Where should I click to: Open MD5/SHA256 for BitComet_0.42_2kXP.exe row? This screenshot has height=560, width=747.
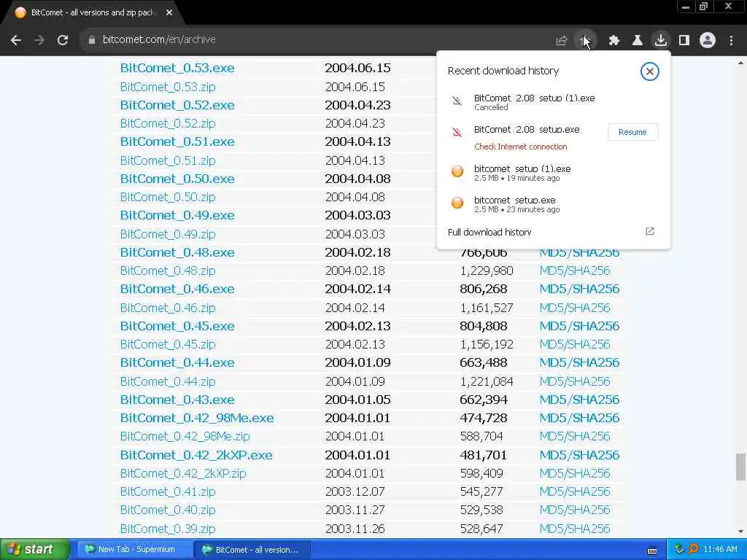[x=579, y=455]
